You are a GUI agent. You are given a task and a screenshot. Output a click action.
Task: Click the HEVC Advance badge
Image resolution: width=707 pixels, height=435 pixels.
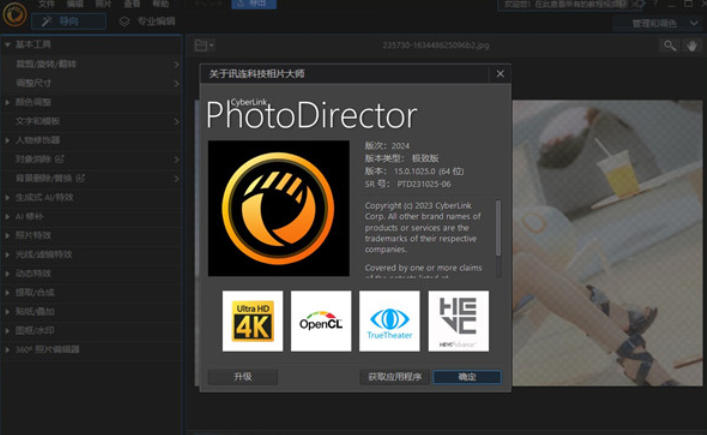[458, 321]
